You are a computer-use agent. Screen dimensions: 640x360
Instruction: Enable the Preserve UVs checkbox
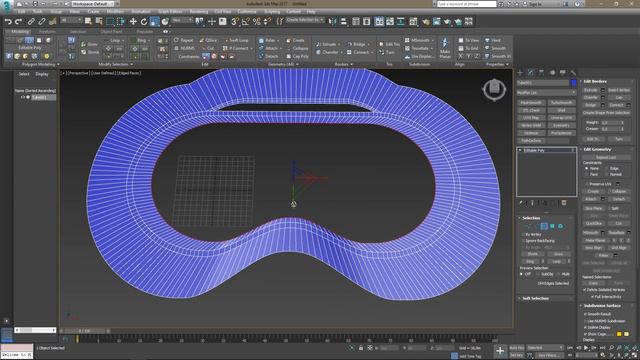point(587,184)
